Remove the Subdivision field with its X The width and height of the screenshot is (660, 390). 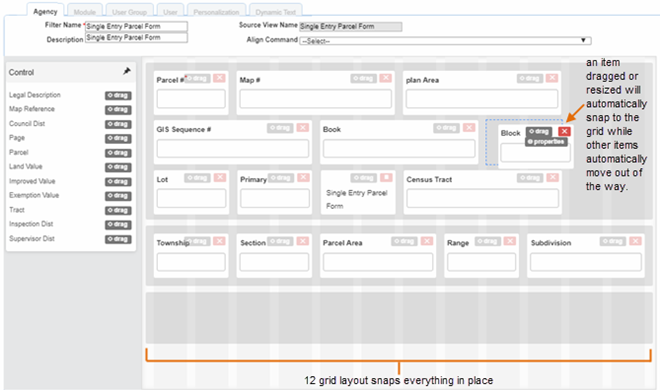635,241
